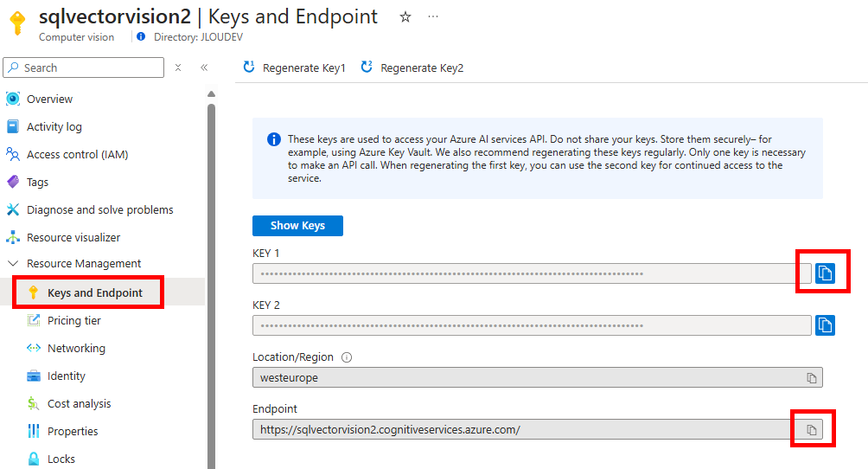
Task: Copy the Location/Region value
Action: click(812, 378)
